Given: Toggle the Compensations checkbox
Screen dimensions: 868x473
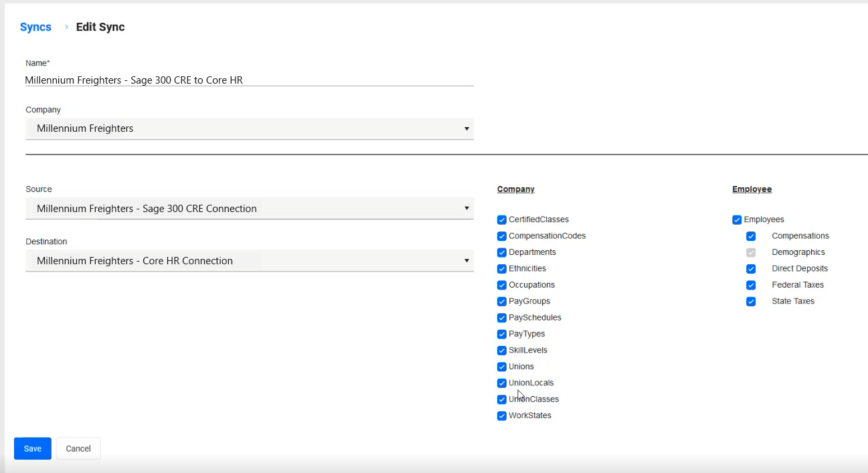Looking at the screenshot, I should tap(751, 236).
